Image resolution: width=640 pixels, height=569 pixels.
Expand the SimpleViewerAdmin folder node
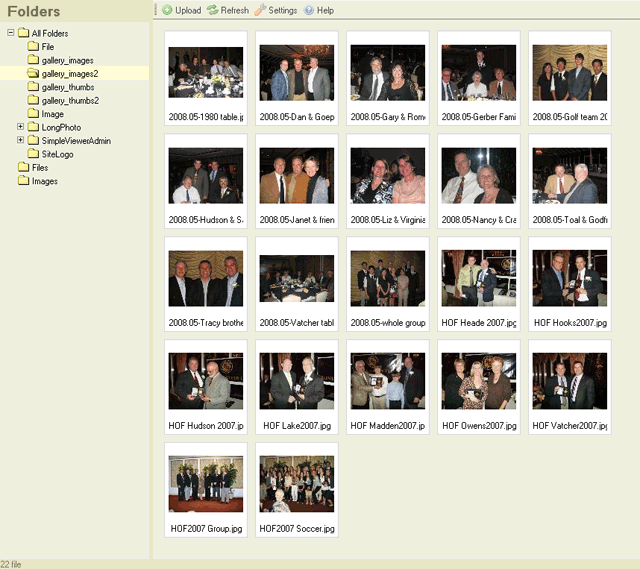pos(20,140)
